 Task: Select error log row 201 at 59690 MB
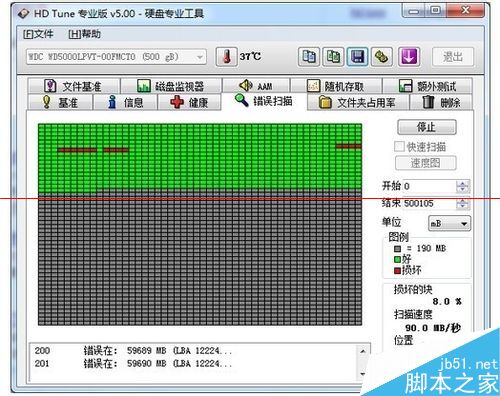(x=133, y=363)
